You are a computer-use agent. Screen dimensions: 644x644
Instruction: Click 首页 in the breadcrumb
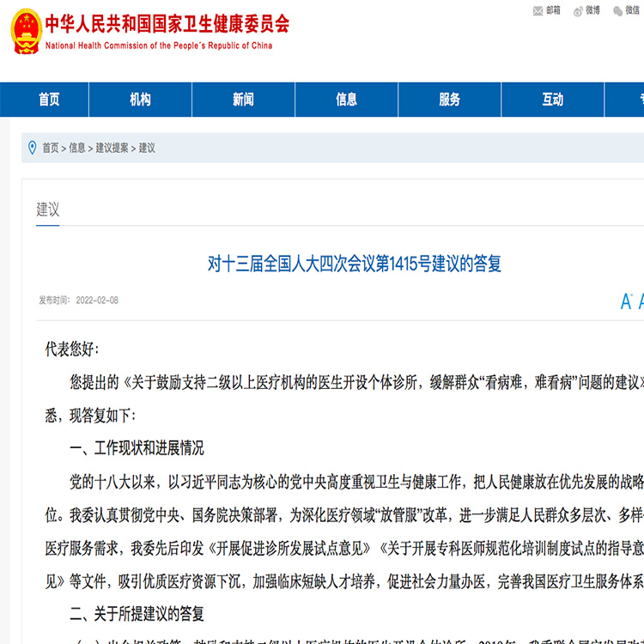51,148
